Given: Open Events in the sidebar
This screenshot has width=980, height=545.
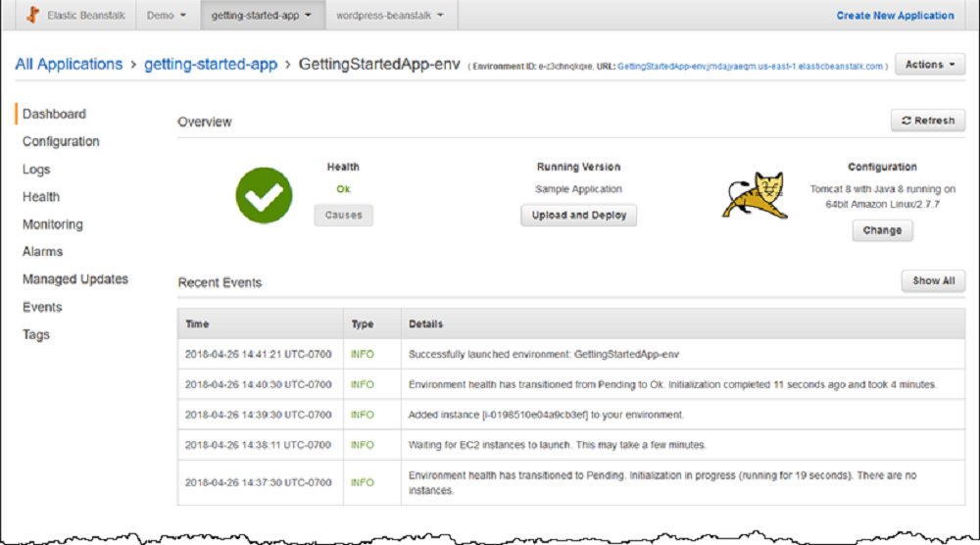Looking at the screenshot, I should click(42, 307).
